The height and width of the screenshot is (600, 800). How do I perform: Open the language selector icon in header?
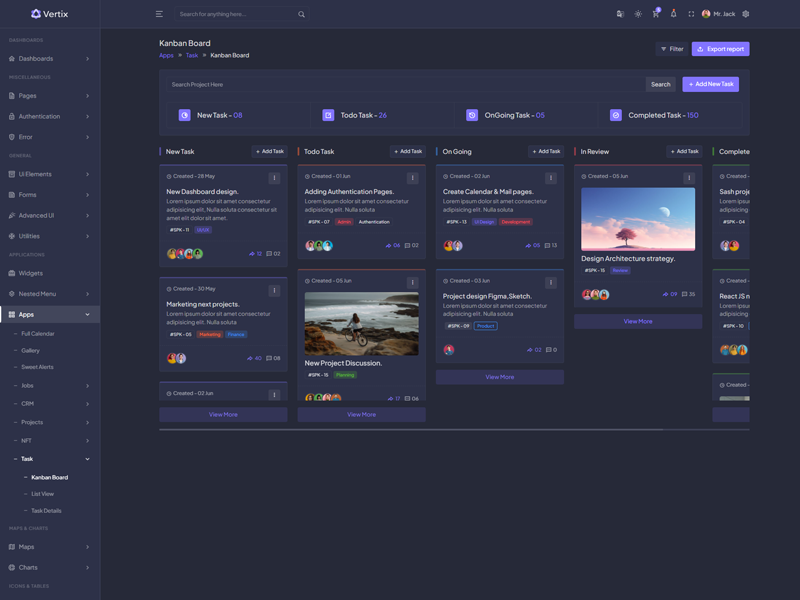[620, 14]
